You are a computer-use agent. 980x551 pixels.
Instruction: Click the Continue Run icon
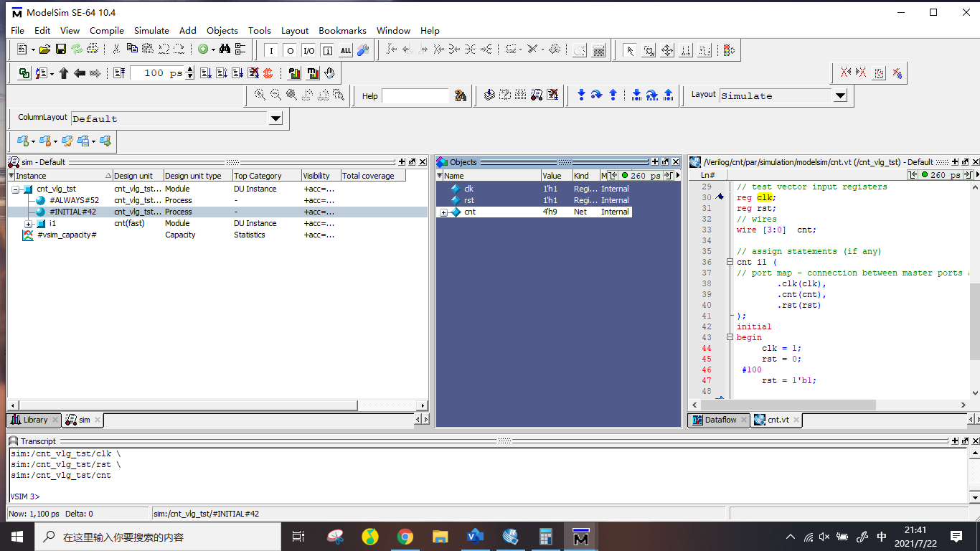click(222, 73)
